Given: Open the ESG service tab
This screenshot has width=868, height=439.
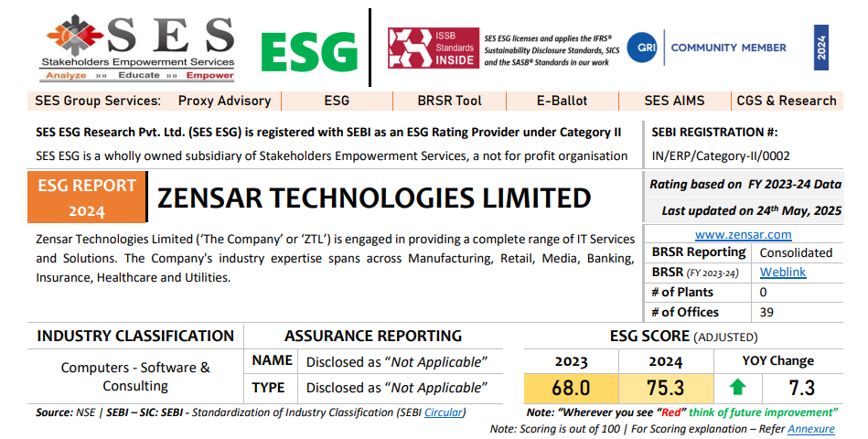Looking at the screenshot, I should 337,101.
